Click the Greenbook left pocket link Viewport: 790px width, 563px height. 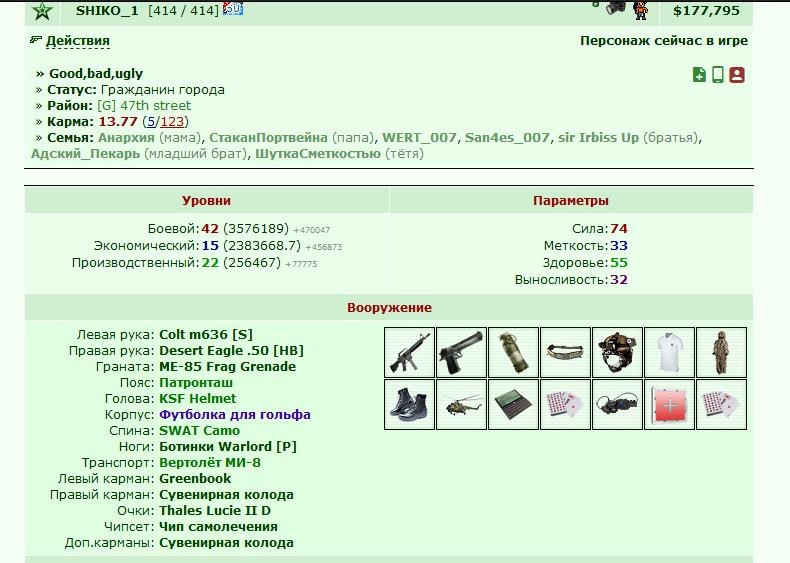(x=195, y=479)
